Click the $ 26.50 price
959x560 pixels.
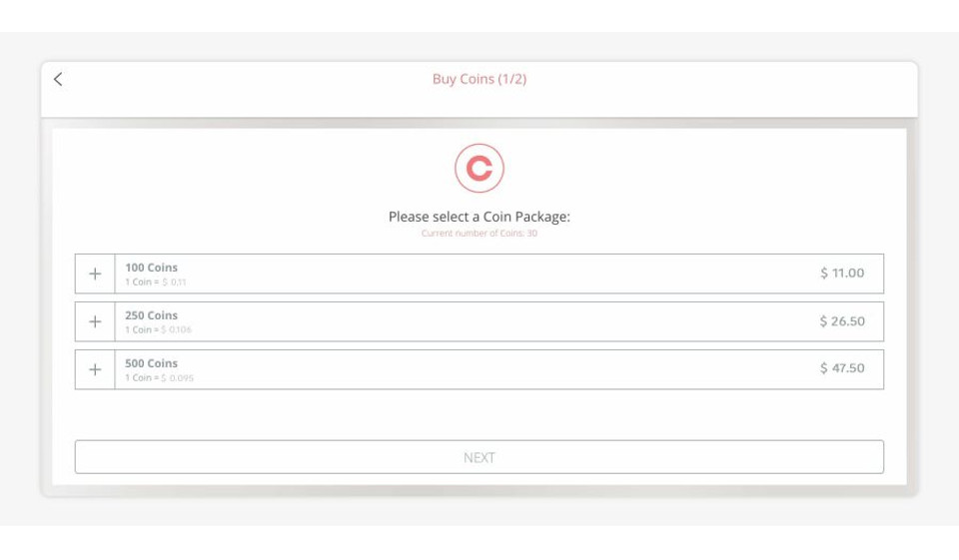coord(842,321)
